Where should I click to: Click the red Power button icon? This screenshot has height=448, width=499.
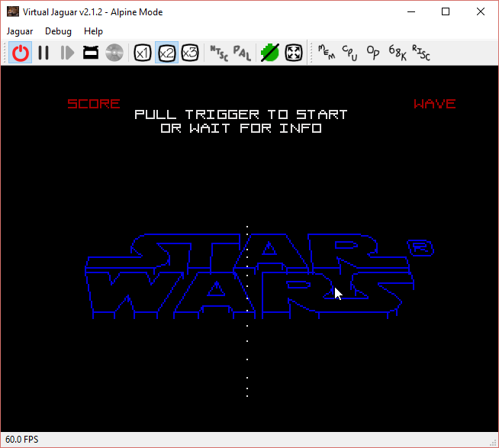(21, 53)
